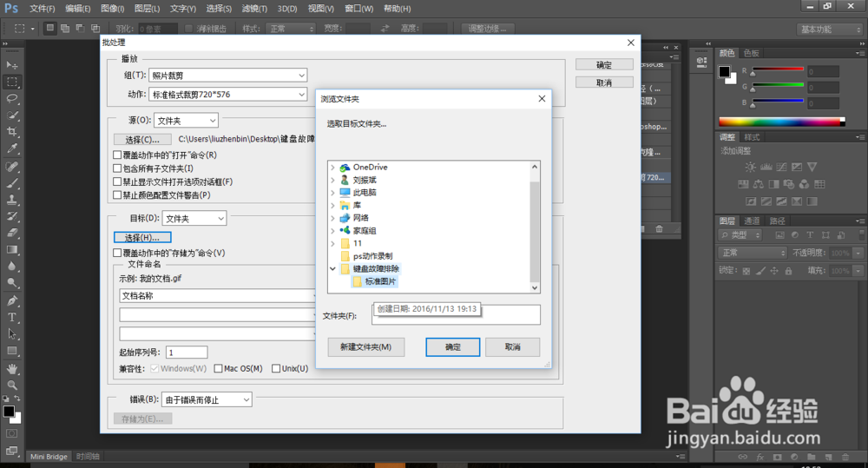Click destination 选择(H)... button
Screen dimensions: 868x468
click(x=142, y=238)
